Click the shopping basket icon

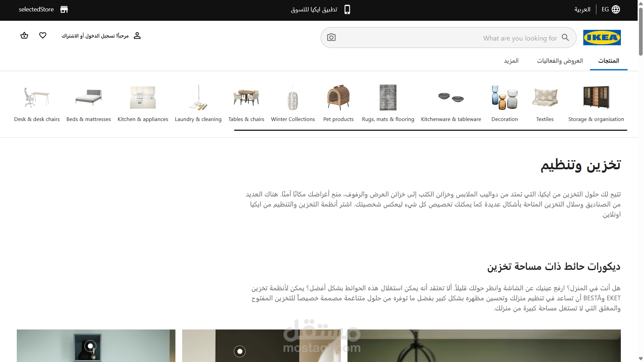(x=24, y=36)
